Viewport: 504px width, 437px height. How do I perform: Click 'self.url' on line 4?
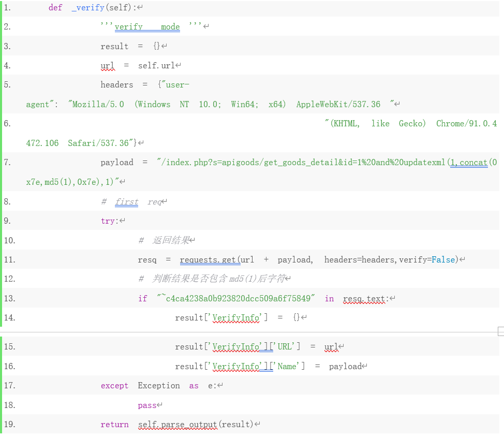pos(156,66)
